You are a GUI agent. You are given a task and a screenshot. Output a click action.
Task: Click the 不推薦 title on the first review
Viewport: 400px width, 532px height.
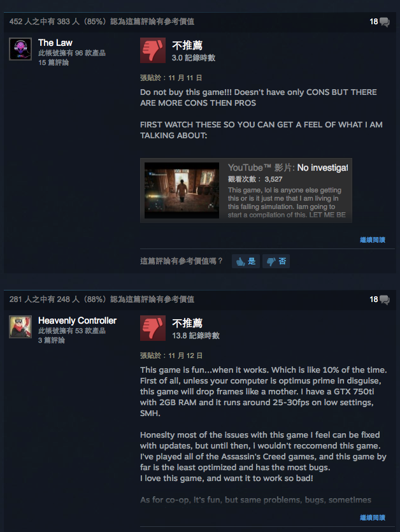(187, 45)
